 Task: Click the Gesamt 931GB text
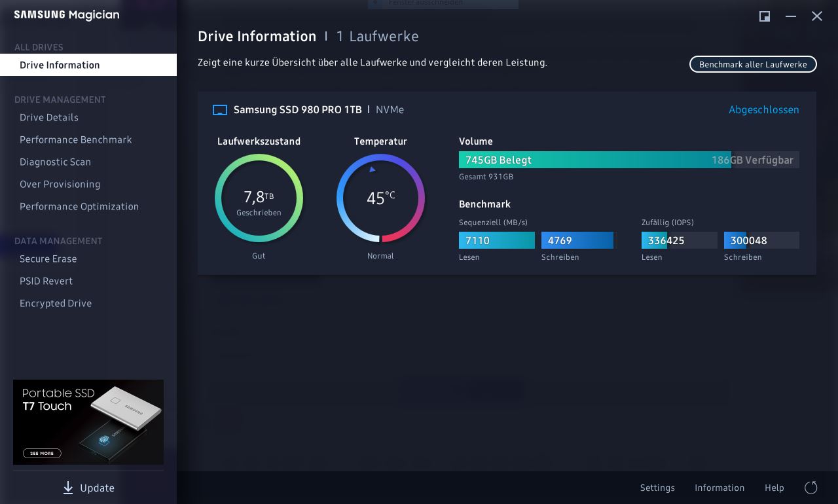pos(486,177)
